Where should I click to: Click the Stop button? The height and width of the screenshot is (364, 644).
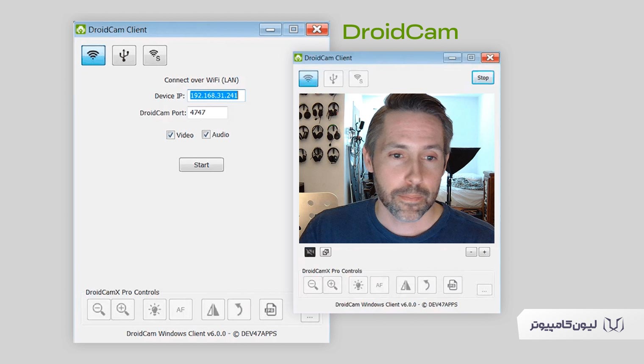tap(483, 77)
